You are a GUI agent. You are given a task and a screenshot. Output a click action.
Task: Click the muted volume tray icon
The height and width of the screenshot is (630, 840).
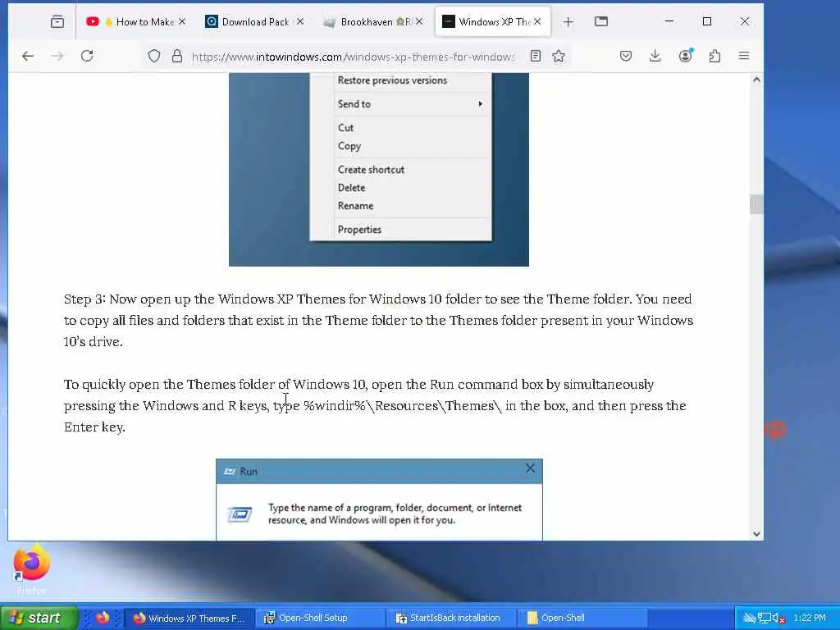pyautogui.click(x=779, y=619)
